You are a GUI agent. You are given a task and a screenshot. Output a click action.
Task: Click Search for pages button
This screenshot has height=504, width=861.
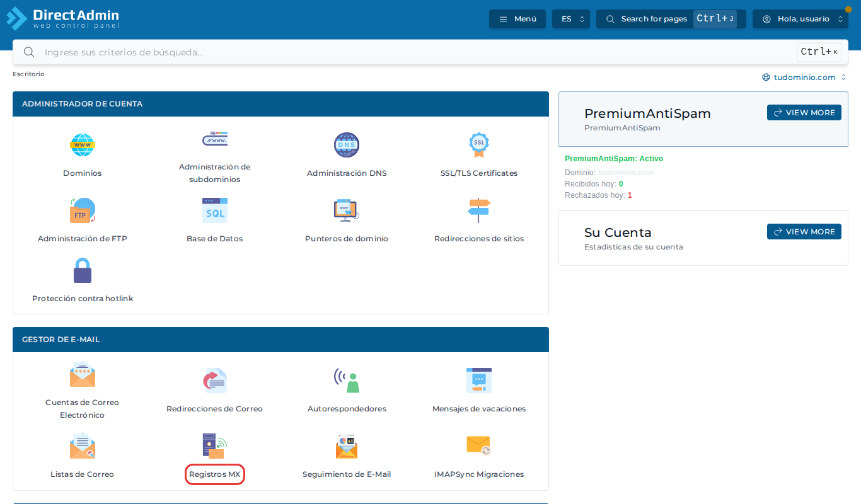tap(671, 19)
